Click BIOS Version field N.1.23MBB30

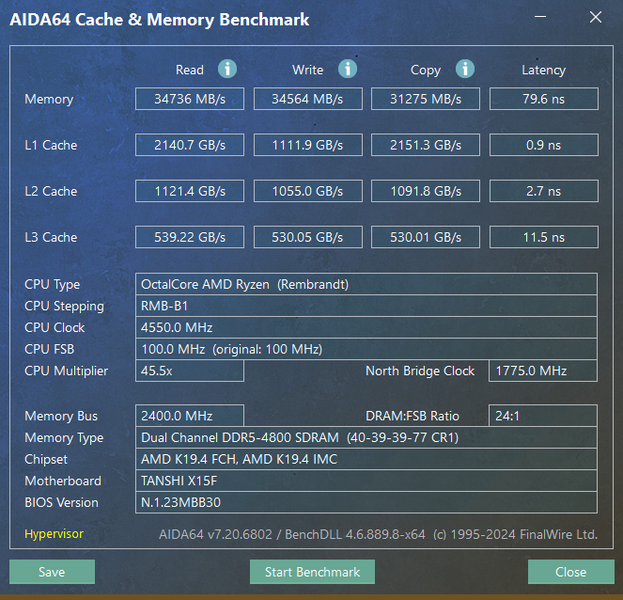pos(366,503)
